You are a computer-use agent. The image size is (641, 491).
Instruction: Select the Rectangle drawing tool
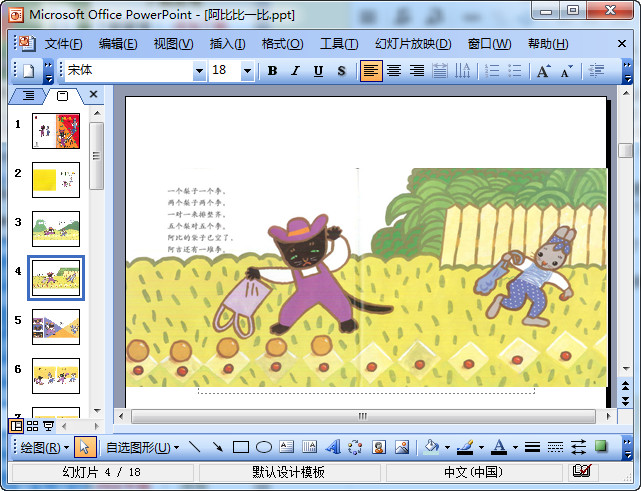click(241, 447)
